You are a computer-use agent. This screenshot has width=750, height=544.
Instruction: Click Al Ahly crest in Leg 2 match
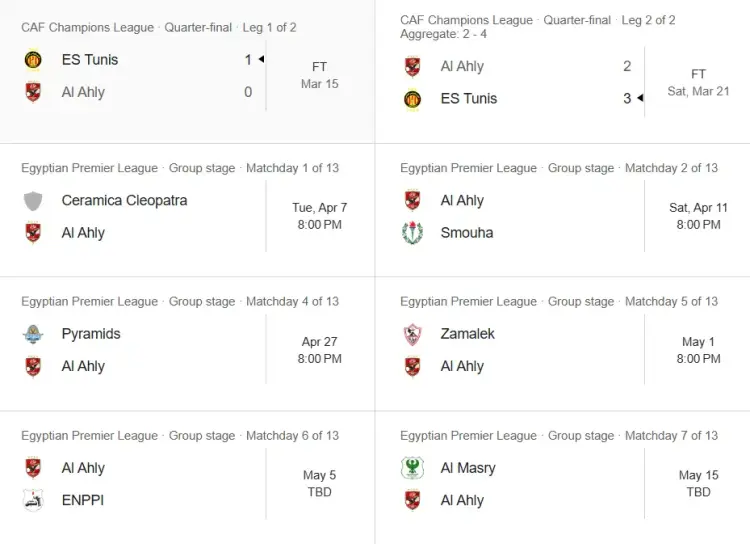pos(412,67)
